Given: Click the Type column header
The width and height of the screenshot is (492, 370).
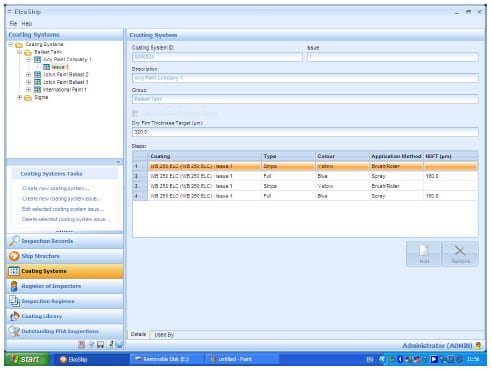Looking at the screenshot, I should click(x=289, y=156).
